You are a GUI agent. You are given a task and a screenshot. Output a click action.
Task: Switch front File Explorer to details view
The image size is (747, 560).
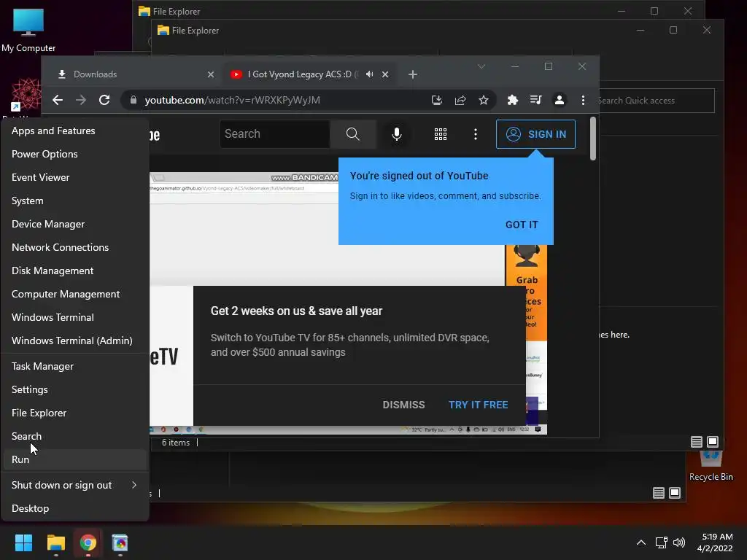tap(697, 442)
